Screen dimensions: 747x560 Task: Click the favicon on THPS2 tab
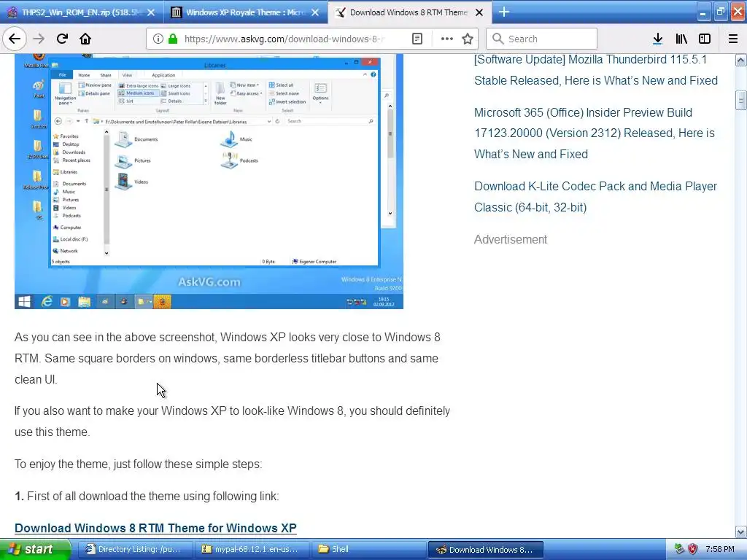tap(12, 12)
